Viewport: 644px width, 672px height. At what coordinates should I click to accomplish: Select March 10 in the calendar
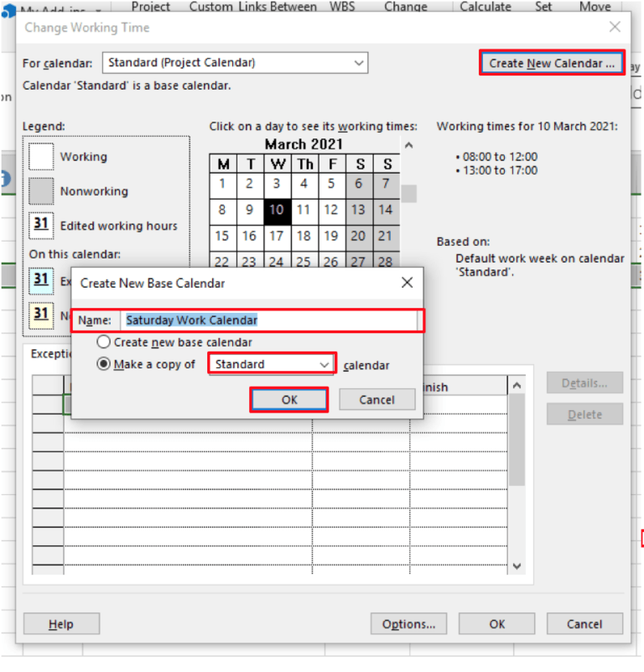click(x=277, y=210)
